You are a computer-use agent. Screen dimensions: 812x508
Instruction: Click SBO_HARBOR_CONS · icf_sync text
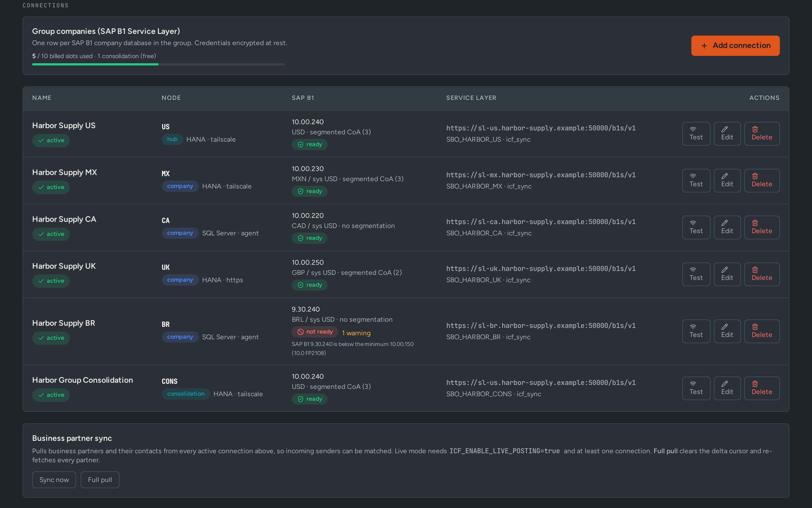(494, 394)
